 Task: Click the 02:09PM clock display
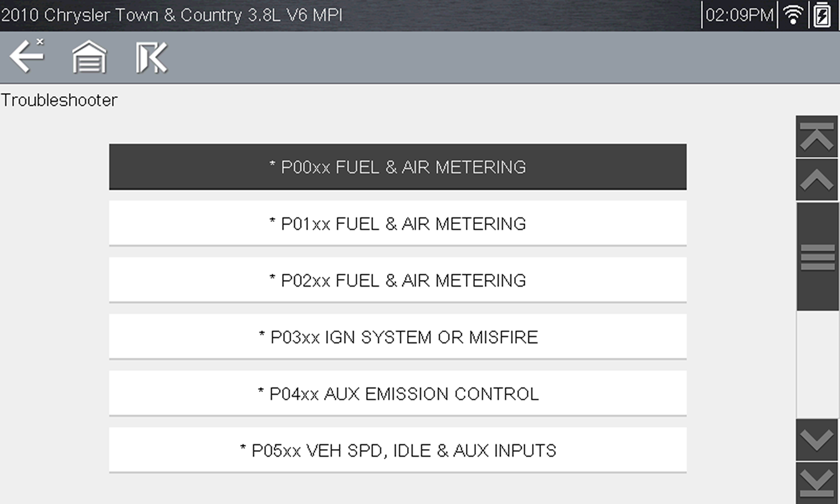[739, 15]
